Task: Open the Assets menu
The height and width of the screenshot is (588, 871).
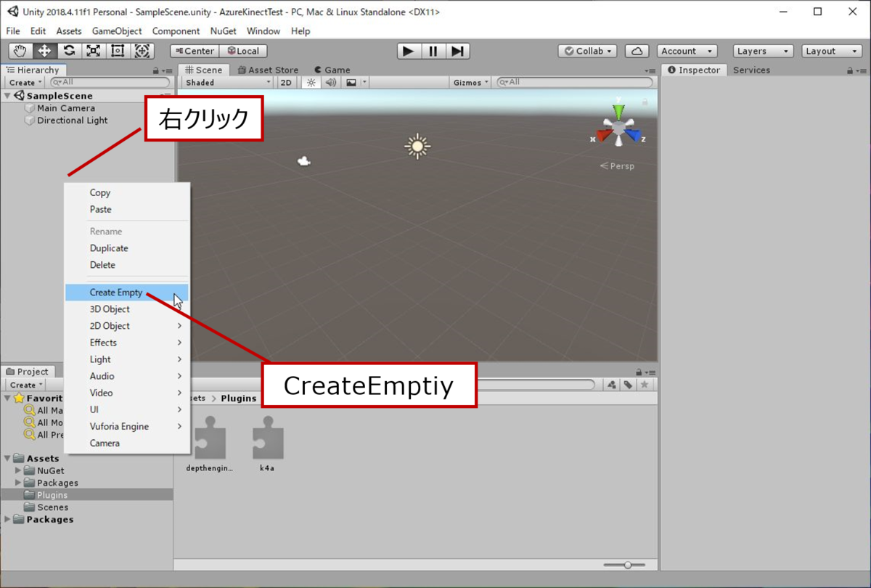Action: click(x=69, y=31)
